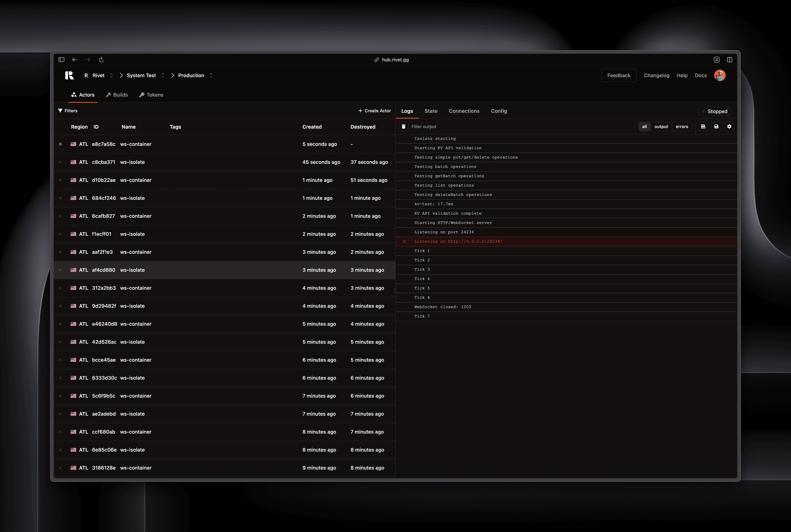Open the Filters menu
791x532 pixels.
click(x=68, y=111)
